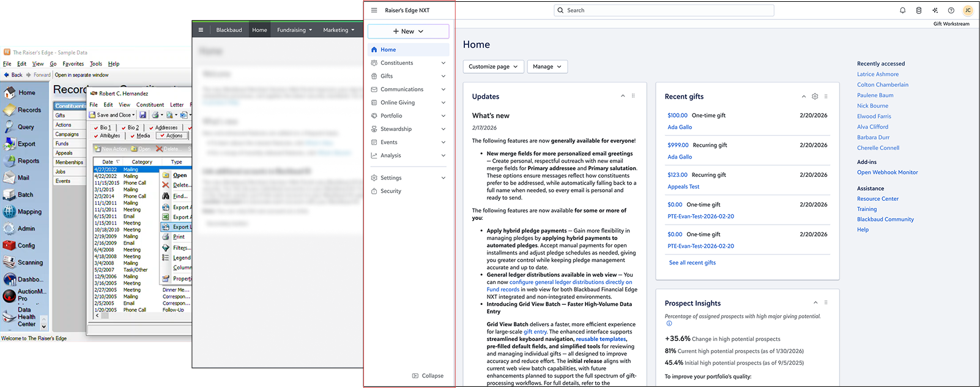Open the Mail module icon
Viewport: 980px width, 388px height.
pyautogui.click(x=9, y=177)
